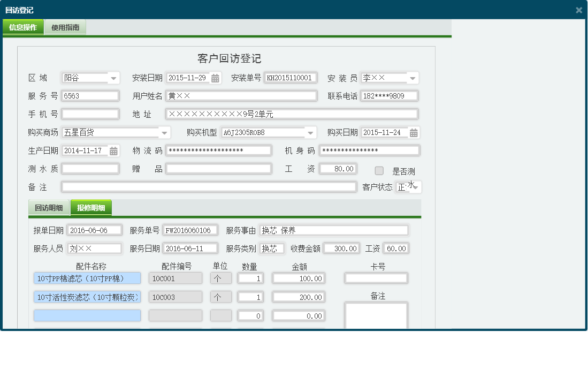
Task: Select the 10寸PP棉滤芯 accessory name field
Action: [87, 278]
